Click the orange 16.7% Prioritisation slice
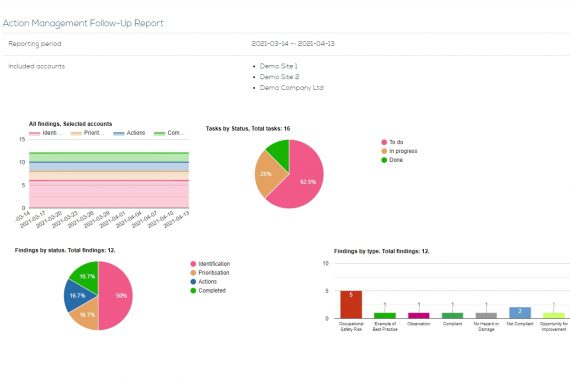 (87, 315)
